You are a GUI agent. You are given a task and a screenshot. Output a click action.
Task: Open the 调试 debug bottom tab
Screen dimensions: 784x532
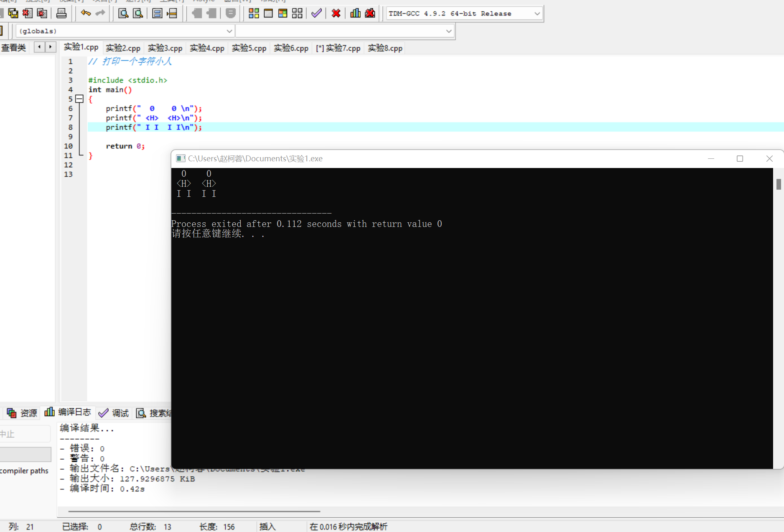coord(113,413)
